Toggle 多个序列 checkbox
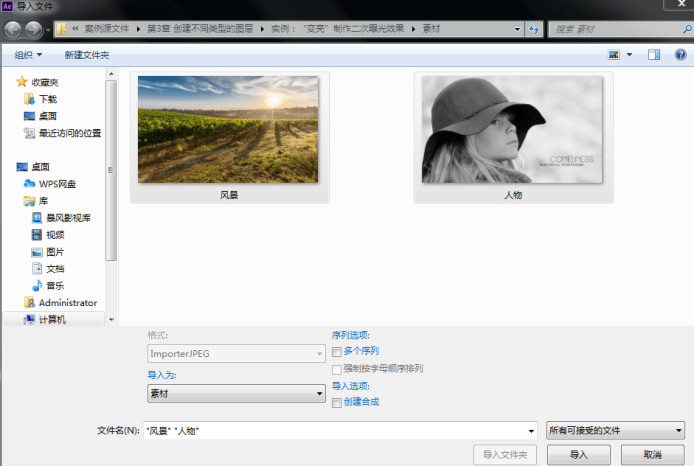Viewport: 694px width, 466px height. [337, 352]
